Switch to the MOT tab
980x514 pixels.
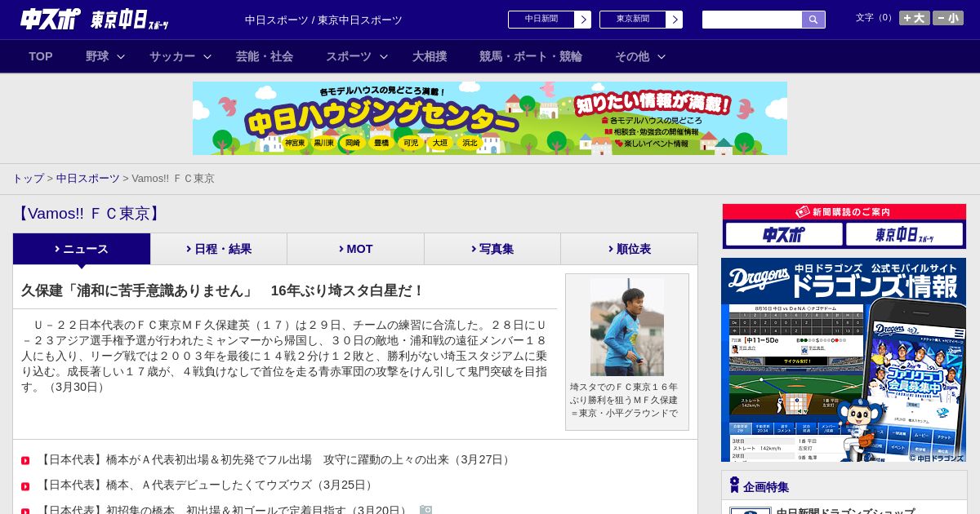pos(355,249)
